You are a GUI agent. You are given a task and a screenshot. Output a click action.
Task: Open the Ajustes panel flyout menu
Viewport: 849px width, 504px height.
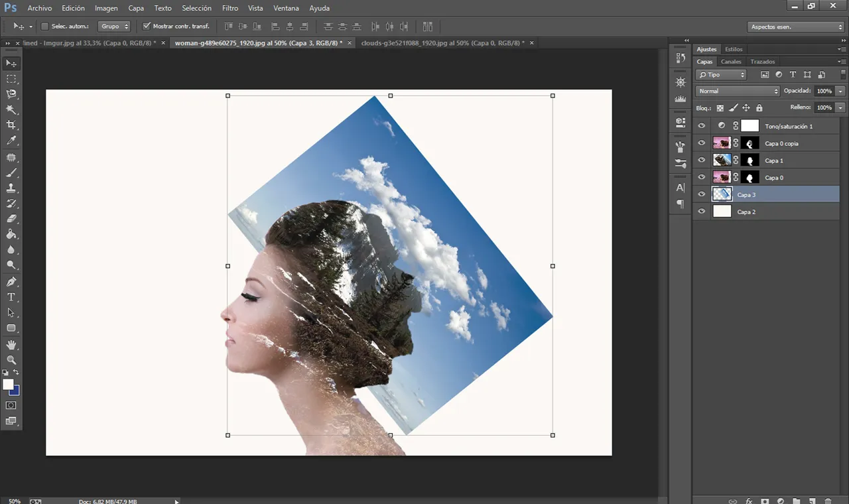coord(841,49)
